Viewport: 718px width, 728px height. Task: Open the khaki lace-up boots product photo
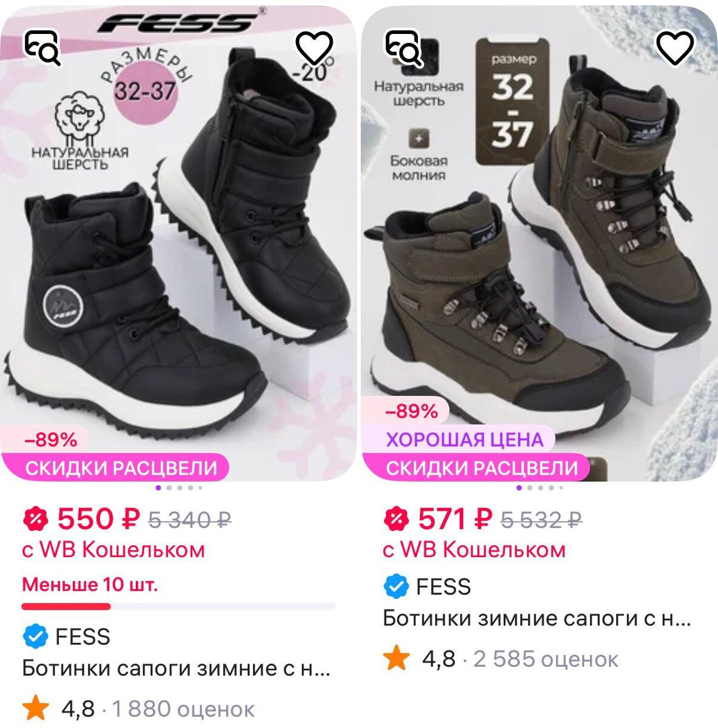pos(540,243)
